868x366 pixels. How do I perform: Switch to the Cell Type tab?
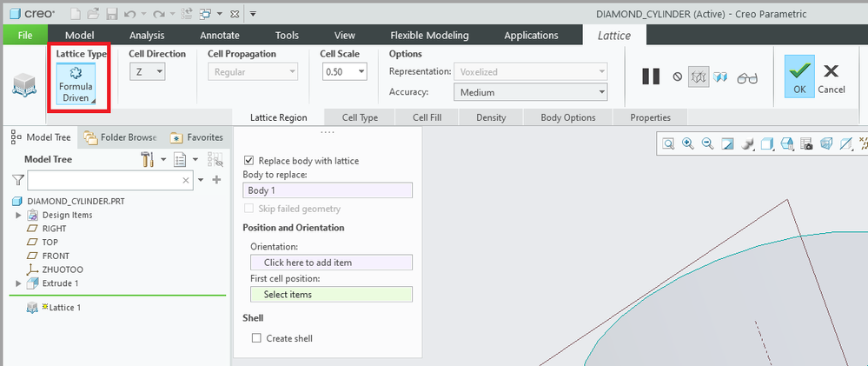360,117
